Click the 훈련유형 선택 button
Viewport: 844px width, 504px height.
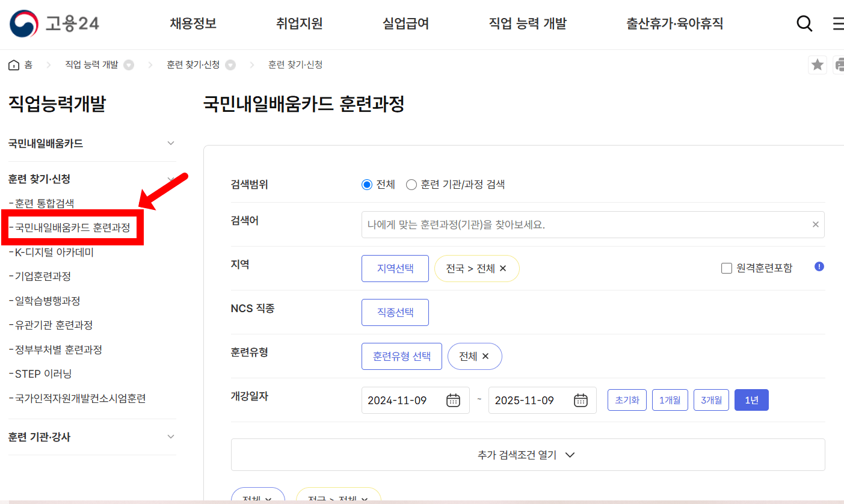[402, 356]
